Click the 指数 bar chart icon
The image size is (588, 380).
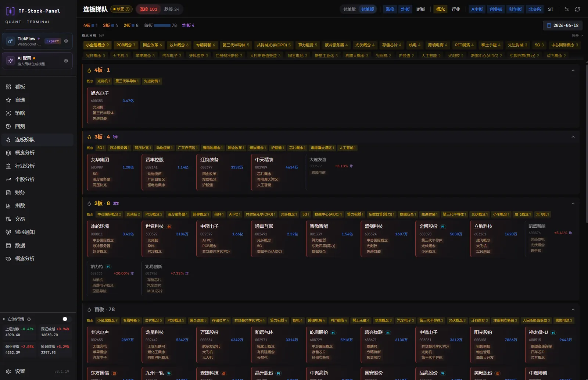click(8, 206)
